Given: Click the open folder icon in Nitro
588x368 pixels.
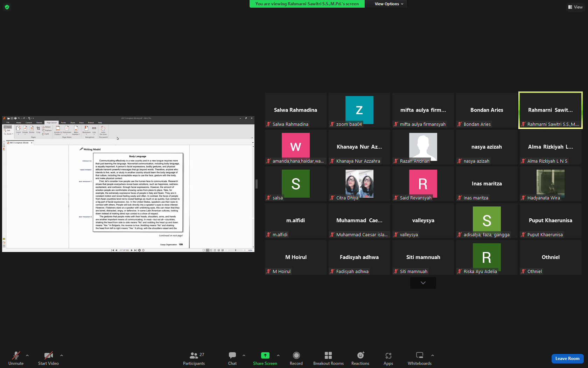Looking at the screenshot, I should pos(8,118).
